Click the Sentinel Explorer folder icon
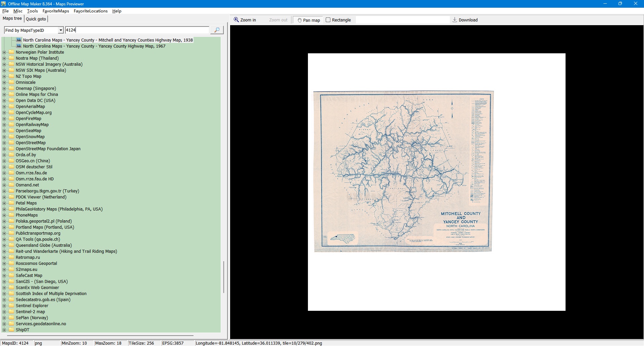The image size is (644, 346). [11, 306]
